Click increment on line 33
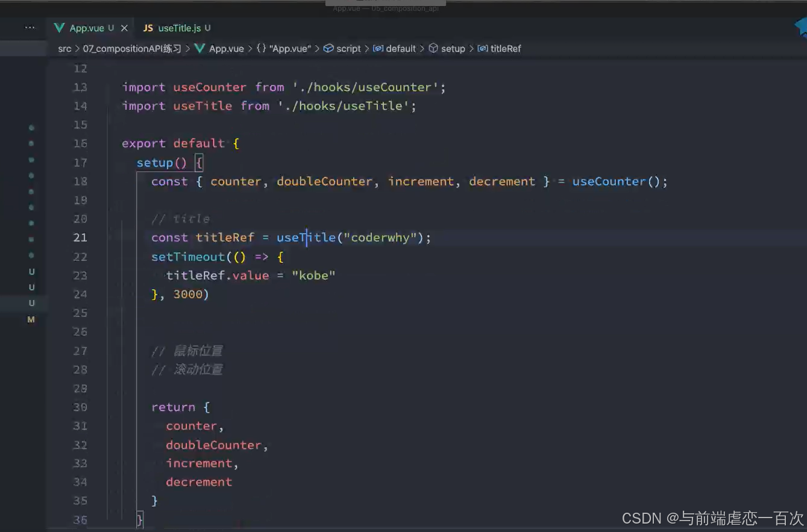 coord(199,463)
